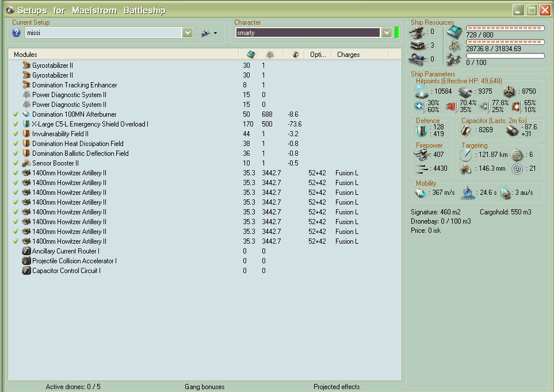Viewport: 554px width, 392px height.
Task: Select the Projectile Collision Accelerator I row
Action: tap(205, 261)
